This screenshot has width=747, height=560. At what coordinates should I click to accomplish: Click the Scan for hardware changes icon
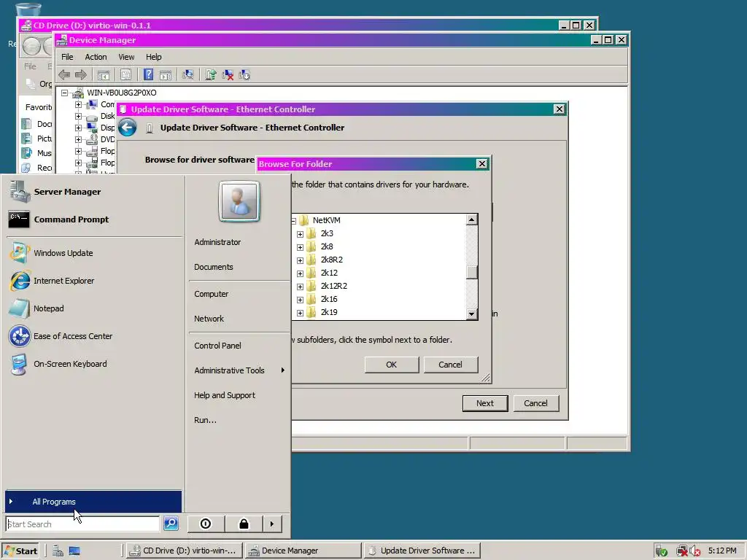tap(188, 75)
